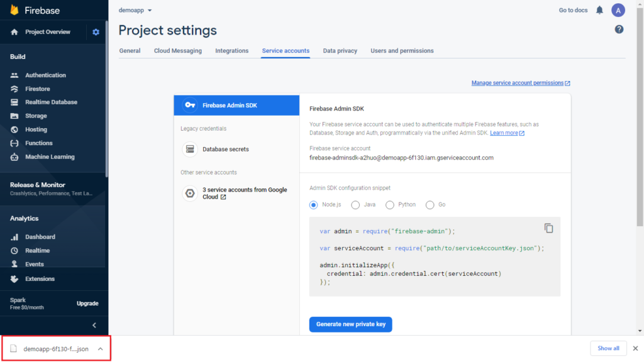Click the Firestore icon in sidebar
The height and width of the screenshot is (362, 644).
point(14,89)
